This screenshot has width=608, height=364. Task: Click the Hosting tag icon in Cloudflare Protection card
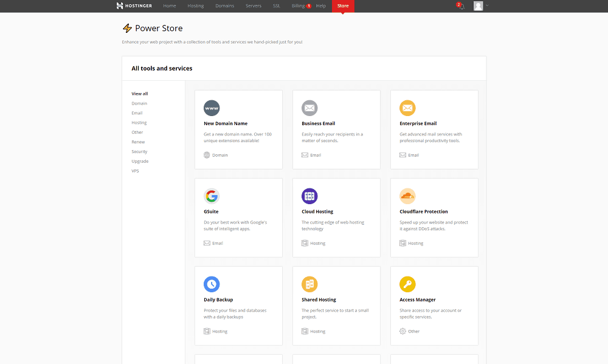(403, 243)
